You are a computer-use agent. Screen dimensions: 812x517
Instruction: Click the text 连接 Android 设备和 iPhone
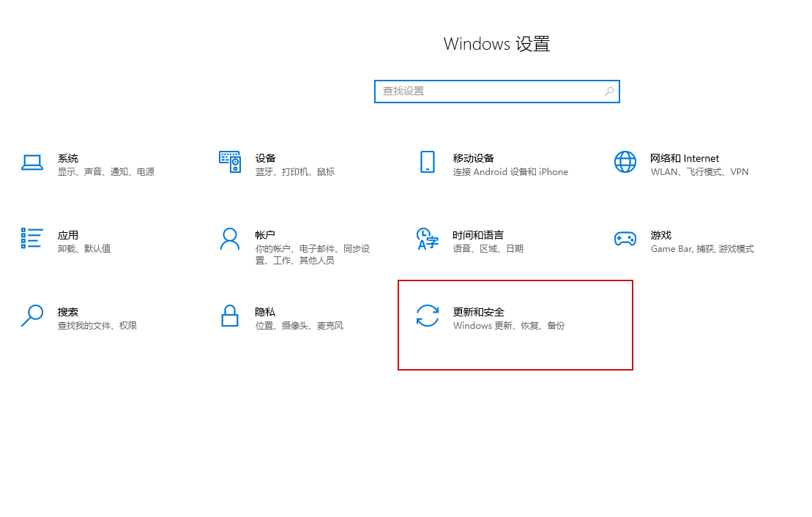point(510,172)
